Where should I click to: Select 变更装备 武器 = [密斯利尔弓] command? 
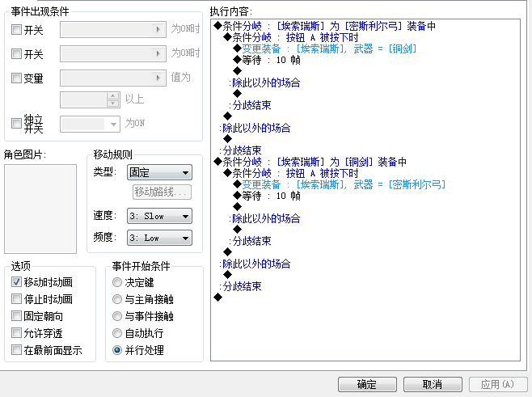click(x=340, y=184)
